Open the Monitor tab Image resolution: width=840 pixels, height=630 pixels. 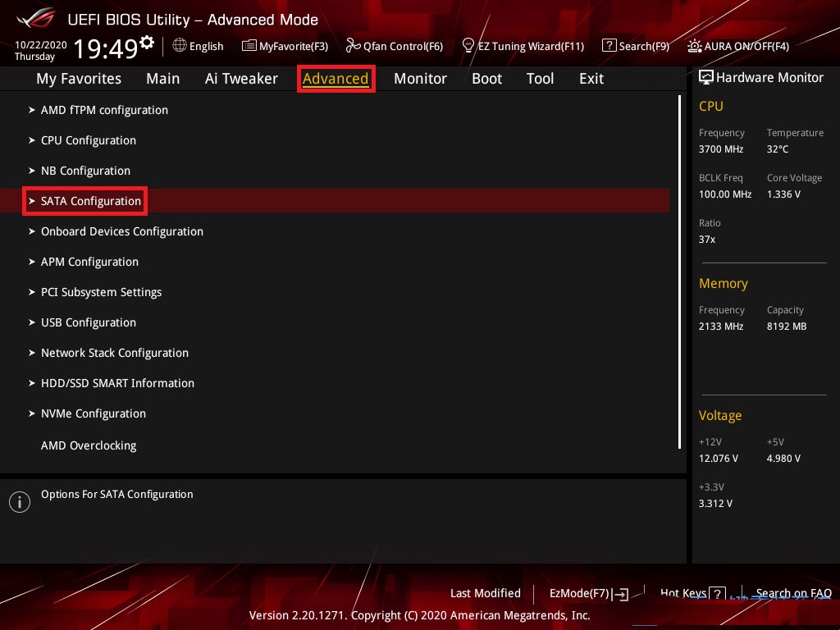pos(420,78)
